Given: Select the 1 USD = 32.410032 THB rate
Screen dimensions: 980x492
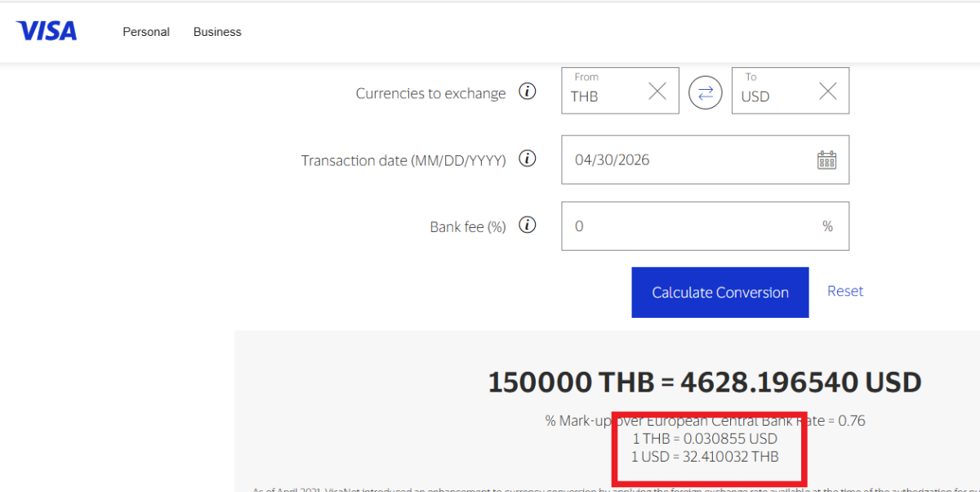Looking at the screenshot, I should 705,456.
